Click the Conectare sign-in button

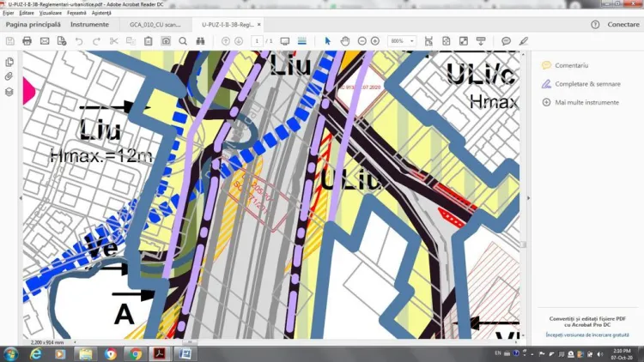point(623,25)
